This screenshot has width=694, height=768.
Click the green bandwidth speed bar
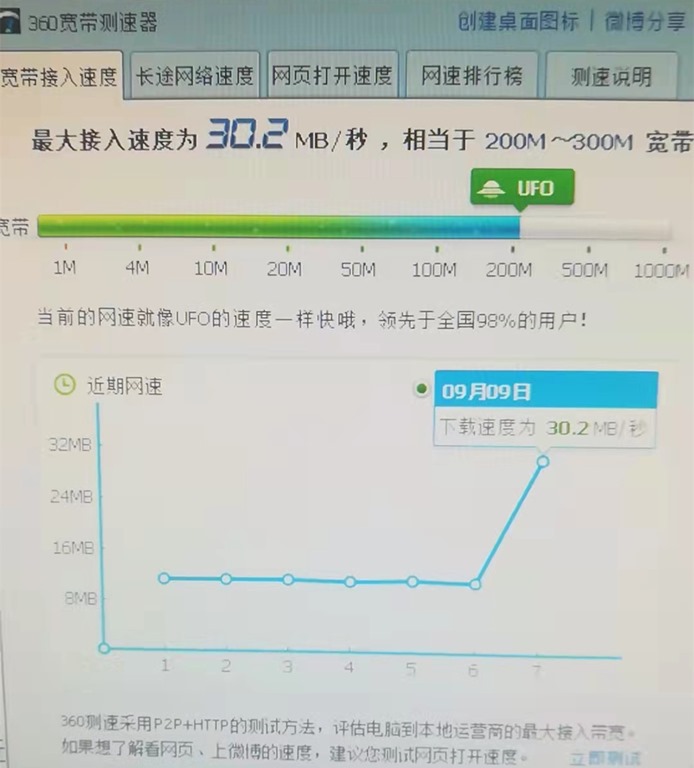(x=278, y=227)
